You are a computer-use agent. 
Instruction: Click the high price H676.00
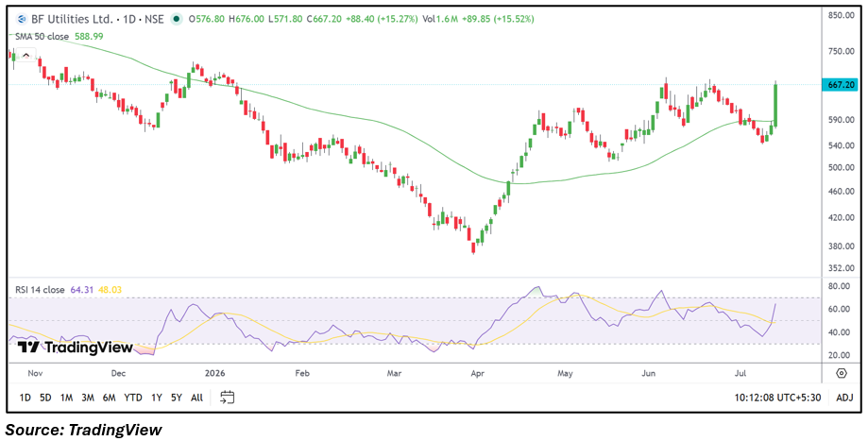(246, 20)
